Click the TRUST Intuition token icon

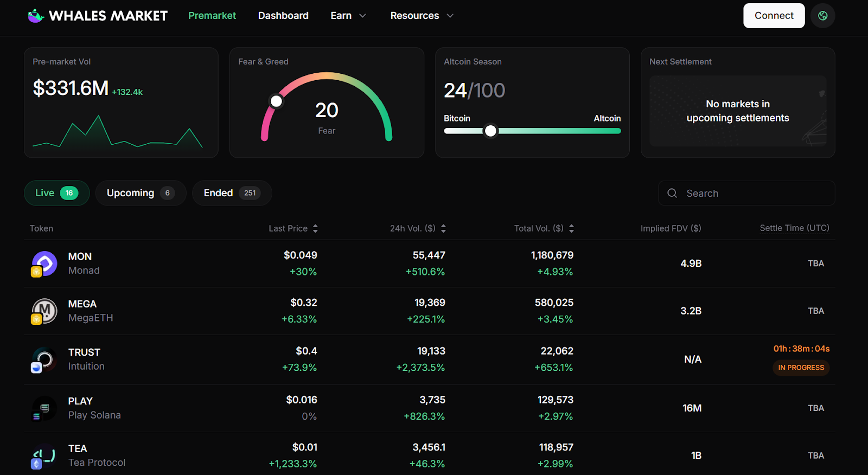[x=44, y=360]
